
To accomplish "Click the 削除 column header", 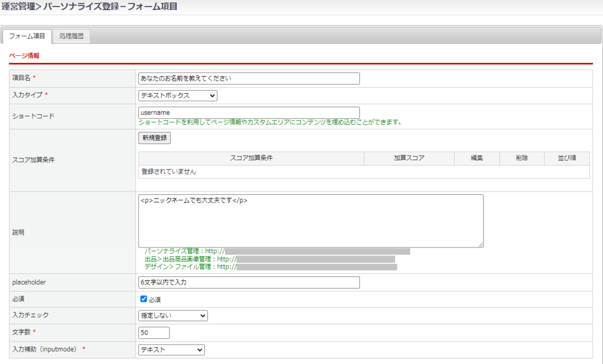I will coord(521,158).
